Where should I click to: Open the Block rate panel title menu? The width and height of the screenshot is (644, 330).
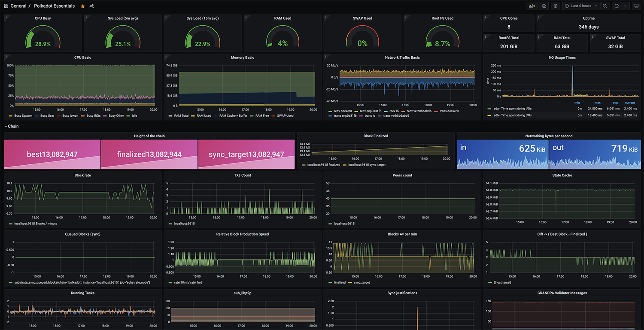82,175
